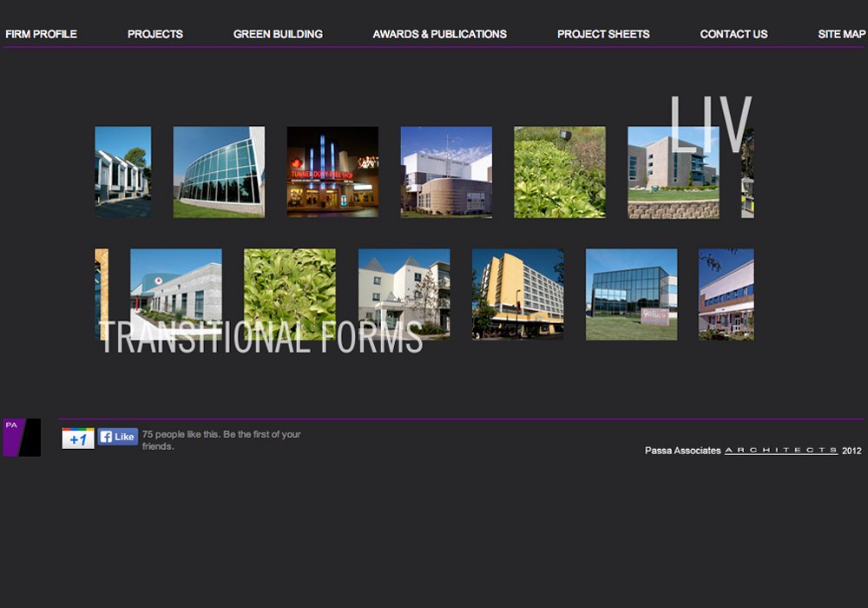Open the Green Building section

coord(278,34)
